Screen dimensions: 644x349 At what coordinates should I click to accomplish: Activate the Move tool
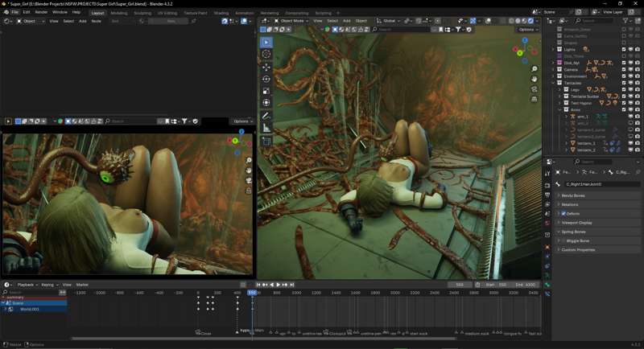[x=266, y=67]
